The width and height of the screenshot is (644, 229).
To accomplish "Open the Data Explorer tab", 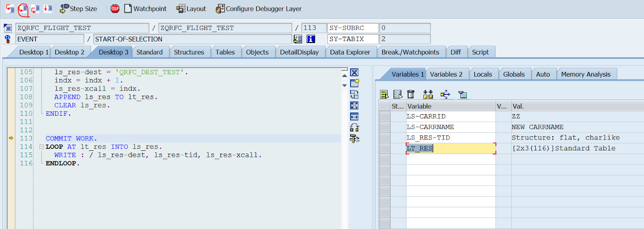I will point(350,52).
